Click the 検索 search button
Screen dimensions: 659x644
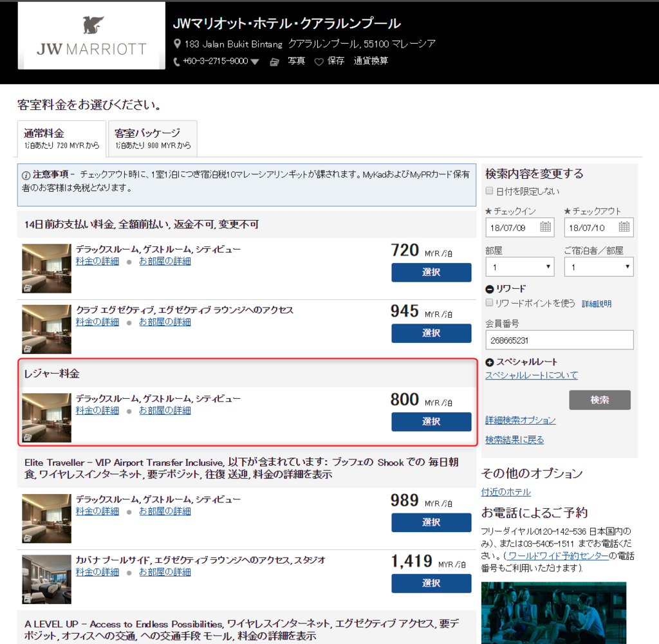pos(600,400)
